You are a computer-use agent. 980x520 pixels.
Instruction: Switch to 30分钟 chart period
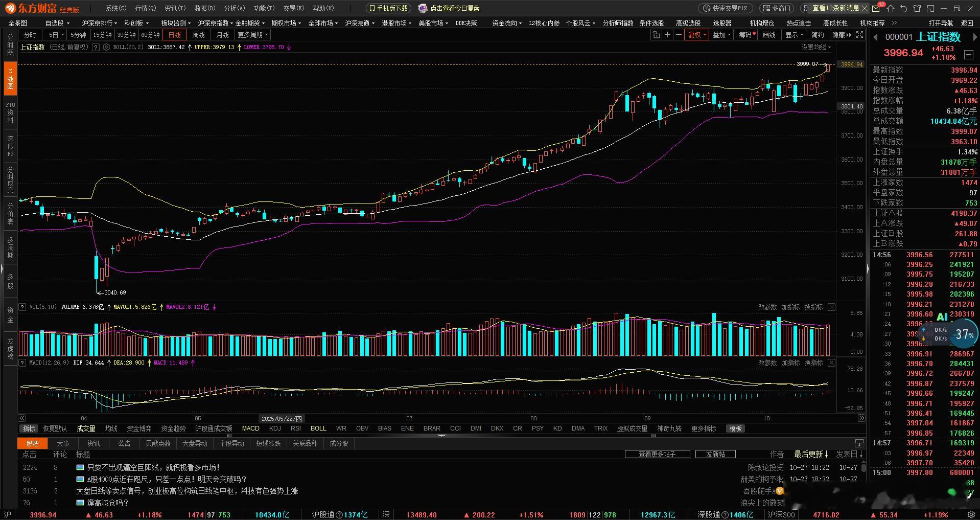126,35
